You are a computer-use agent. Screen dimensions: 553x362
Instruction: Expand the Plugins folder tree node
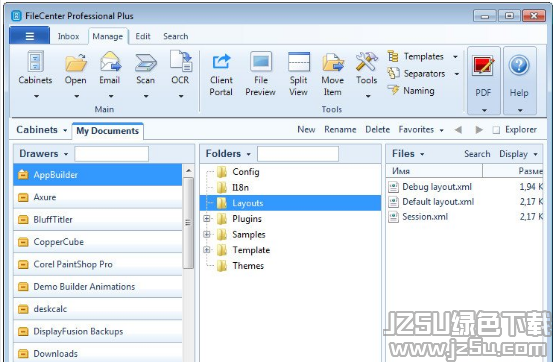(207, 219)
